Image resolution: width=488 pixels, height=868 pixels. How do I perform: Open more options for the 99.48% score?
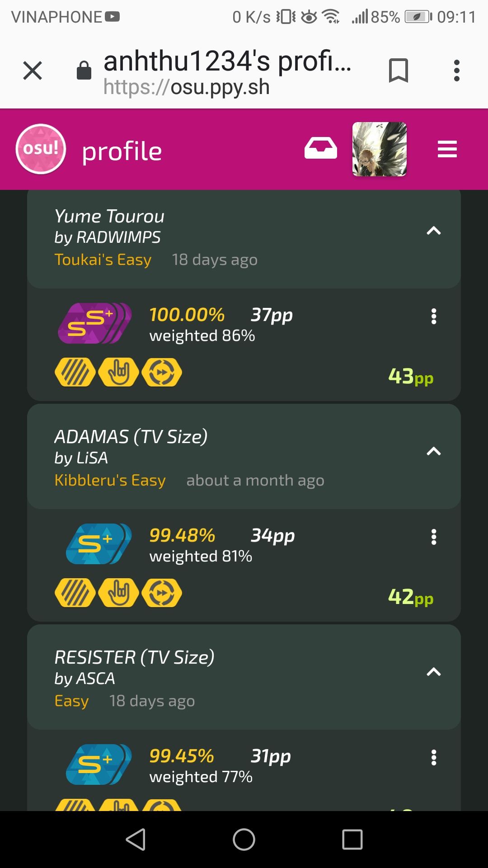(x=433, y=537)
